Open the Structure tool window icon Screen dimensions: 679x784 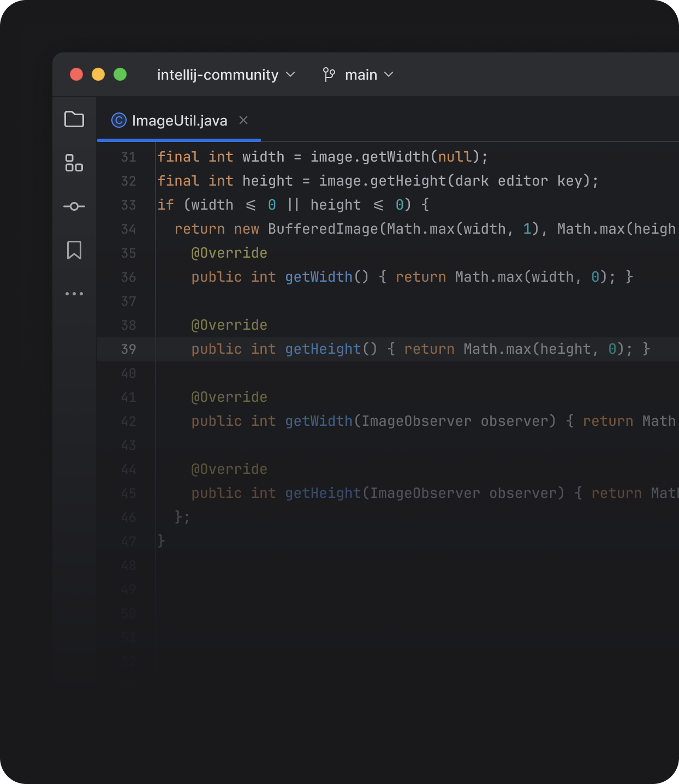74,163
